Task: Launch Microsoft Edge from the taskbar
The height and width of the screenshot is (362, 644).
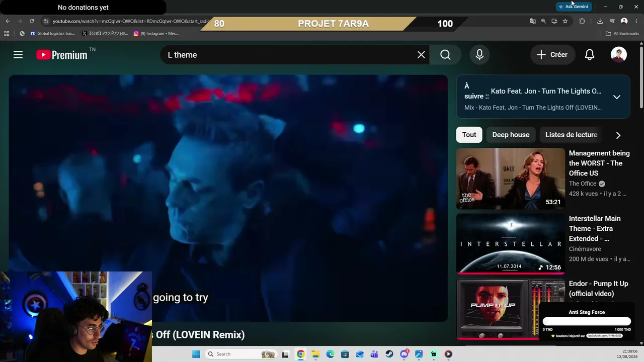Action: pyautogui.click(x=330, y=354)
